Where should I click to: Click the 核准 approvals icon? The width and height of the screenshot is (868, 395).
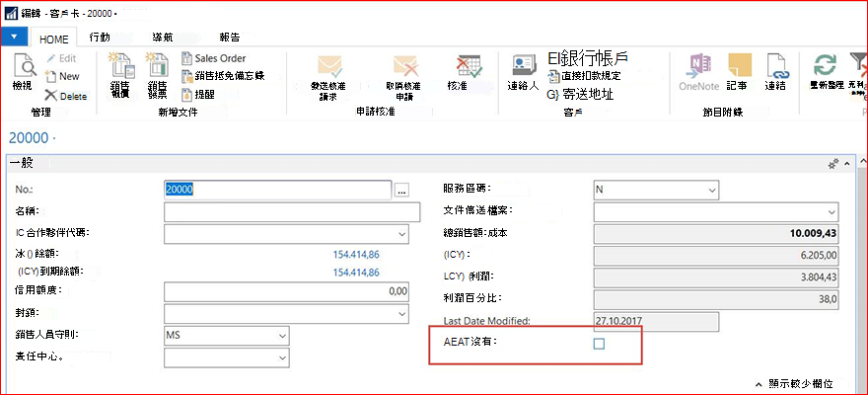469,66
